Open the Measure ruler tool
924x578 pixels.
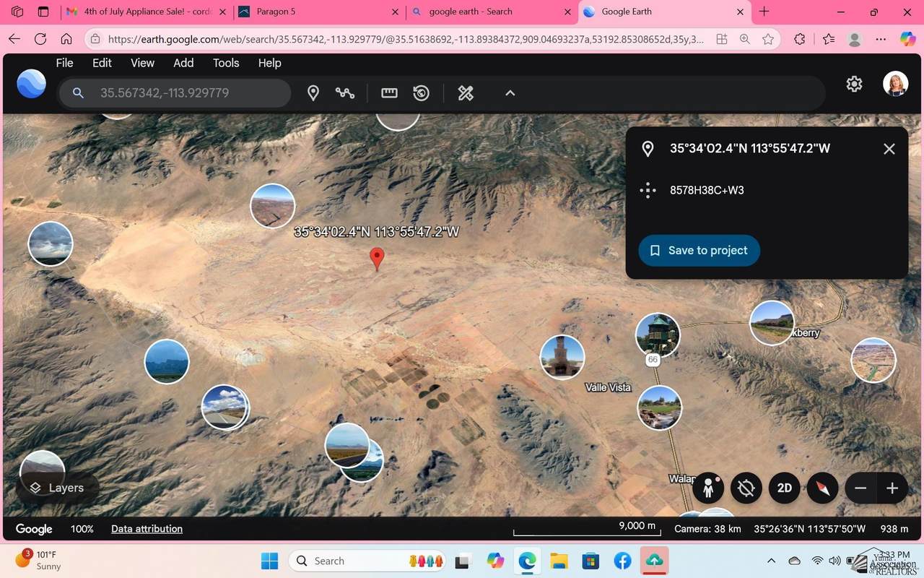389,93
